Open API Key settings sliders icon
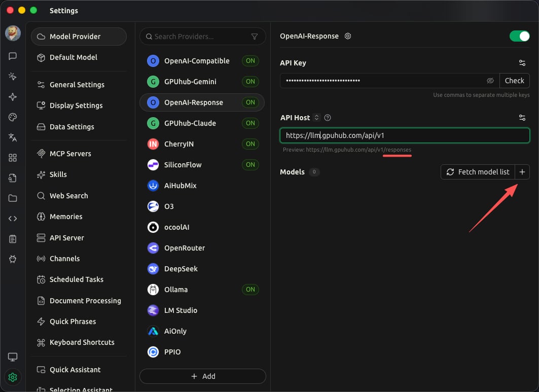Viewport: 539px width, 392px height. tap(522, 63)
